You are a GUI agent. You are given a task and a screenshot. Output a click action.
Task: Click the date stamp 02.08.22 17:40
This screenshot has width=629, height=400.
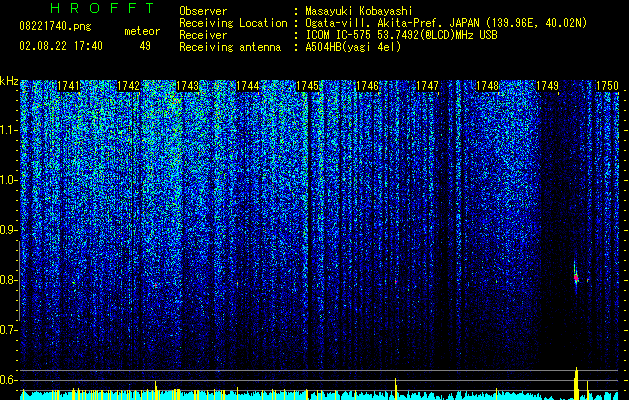(61, 46)
